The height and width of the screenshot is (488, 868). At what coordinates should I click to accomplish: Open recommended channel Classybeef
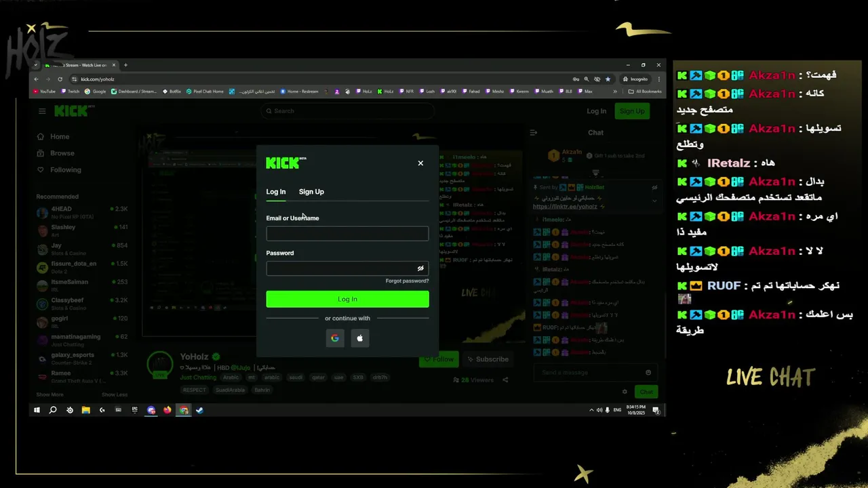pos(81,304)
